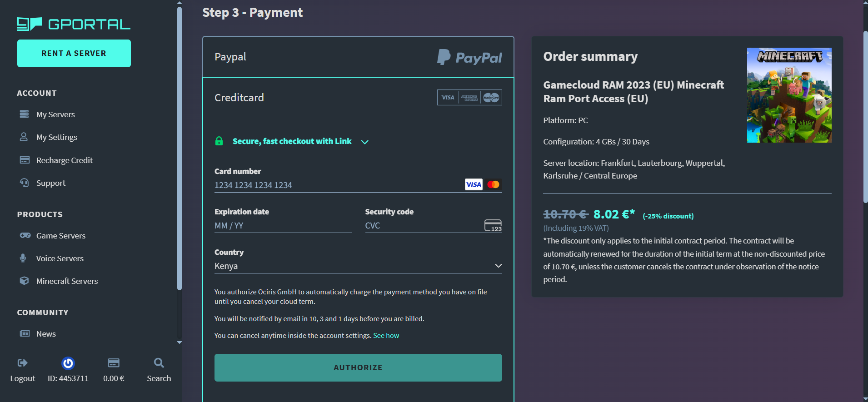This screenshot has height=402, width=868.
Task: Click the My Settings user icon
Action: point(24,137)
